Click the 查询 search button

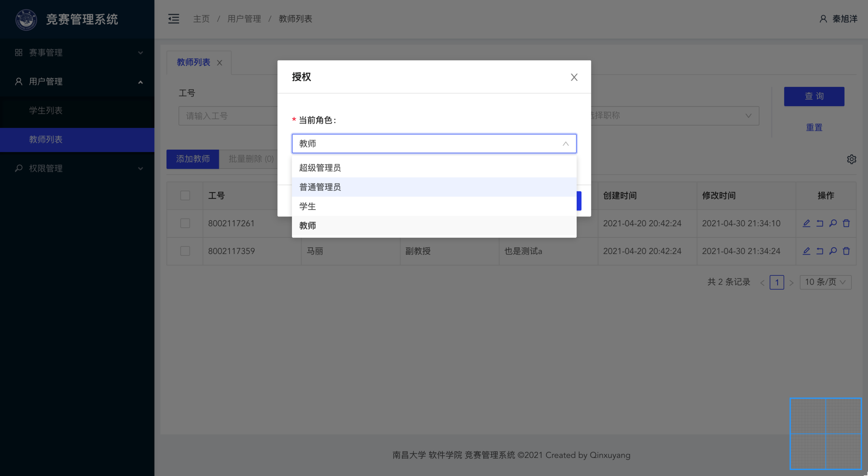click(814, 96)
